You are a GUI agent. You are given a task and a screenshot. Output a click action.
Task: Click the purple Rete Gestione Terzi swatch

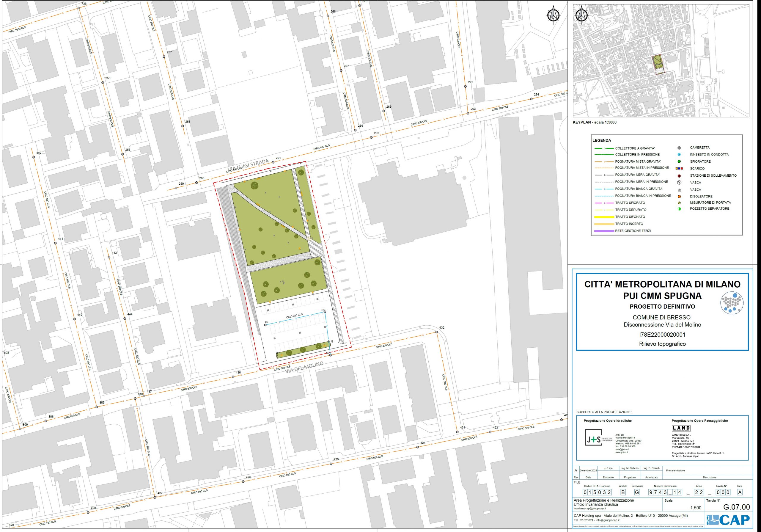(x=604, y=231)
